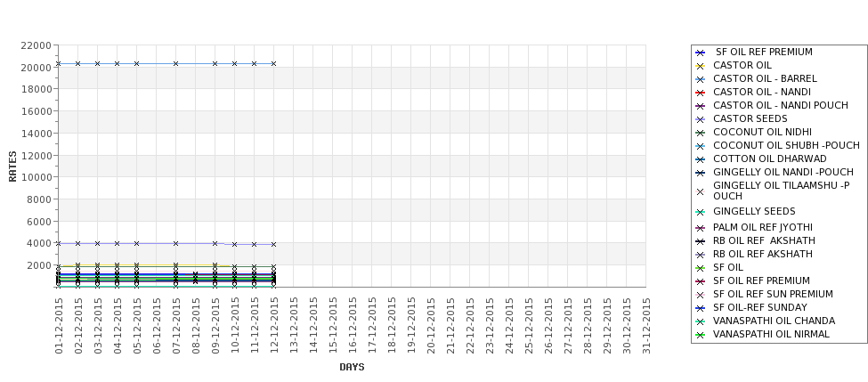Click the CASTOR SEEDS legend marker
This screenshot has height=382, width=868.
pyautogui.click(x=700, y=119)
